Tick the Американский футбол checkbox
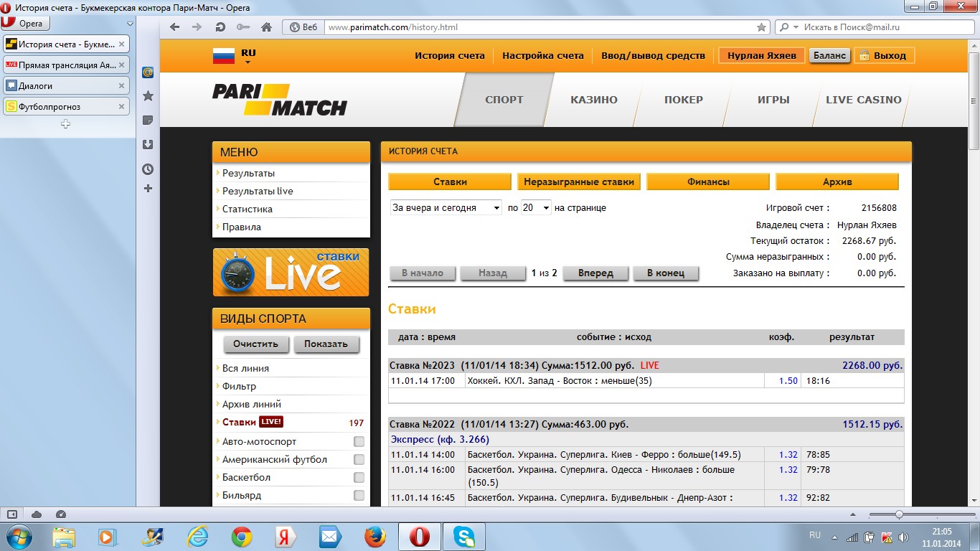The width and height of the screenshot is (980, 551). (359, 460)
